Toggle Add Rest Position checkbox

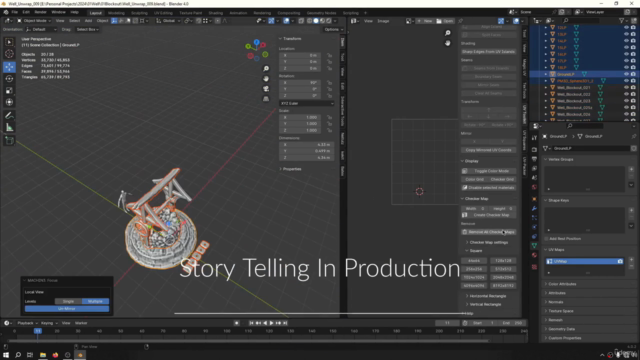(547, 239)
